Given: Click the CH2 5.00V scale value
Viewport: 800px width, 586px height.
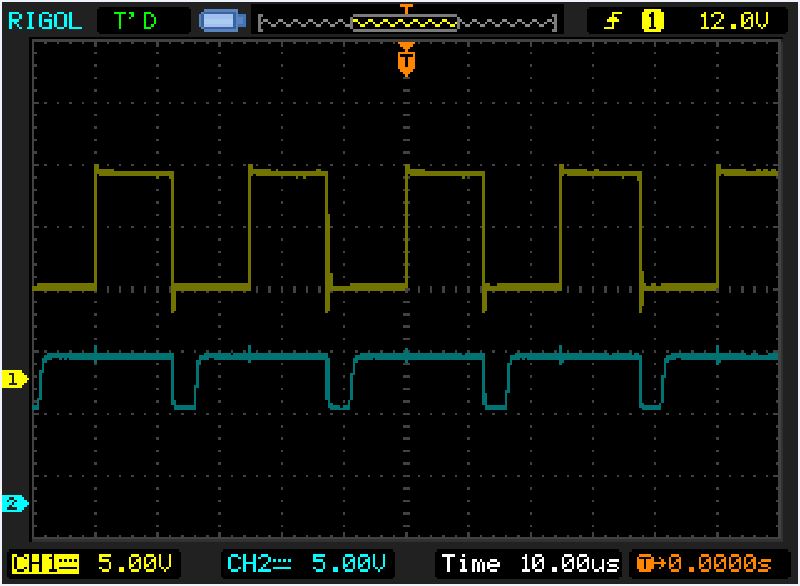Looking at the screenshot, I should pyautogui.click(x=348, y=564).
